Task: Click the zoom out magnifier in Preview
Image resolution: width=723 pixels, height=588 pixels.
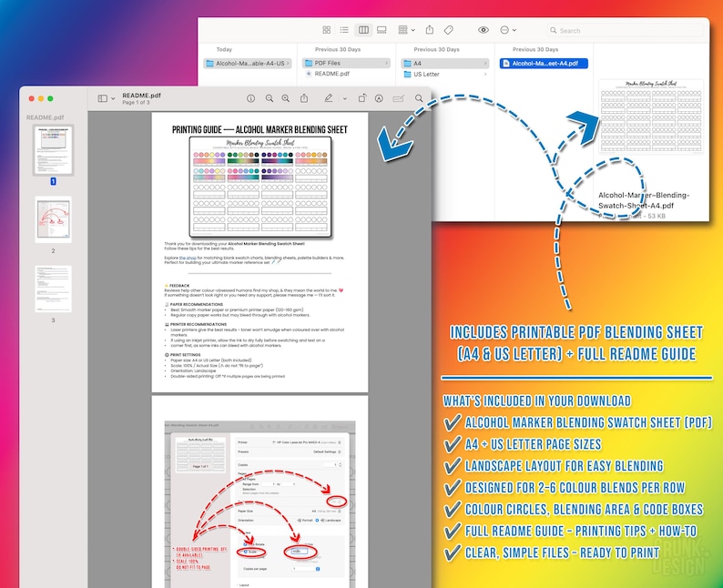Action: tap(270, 98)
